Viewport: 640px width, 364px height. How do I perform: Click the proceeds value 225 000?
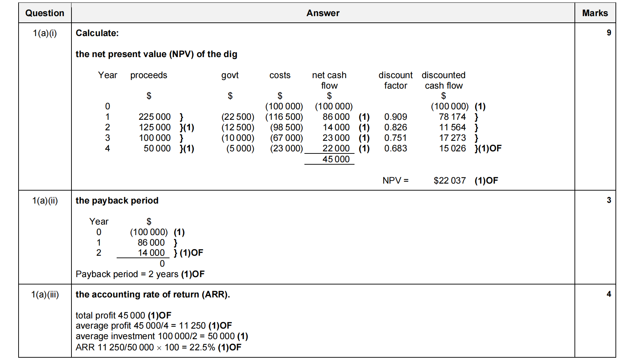pyautogui.click(x=154, y=117)
